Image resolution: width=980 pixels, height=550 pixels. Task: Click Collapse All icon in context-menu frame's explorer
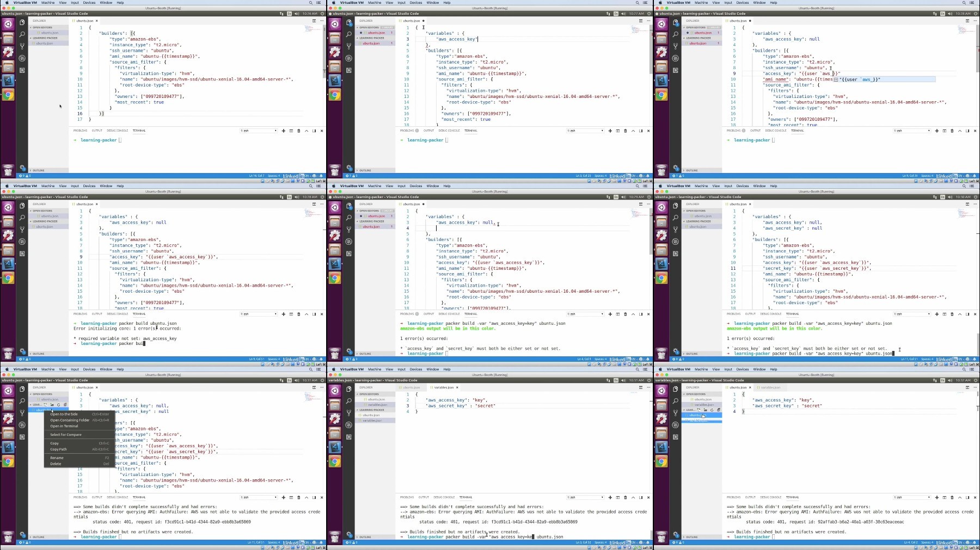click(x=65, y=404)
